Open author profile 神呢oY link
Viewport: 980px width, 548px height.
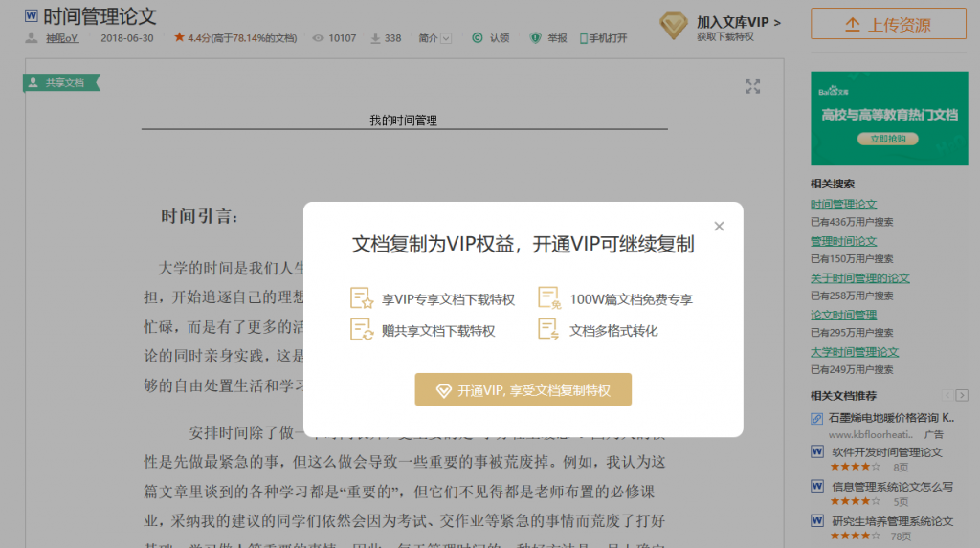62,38
